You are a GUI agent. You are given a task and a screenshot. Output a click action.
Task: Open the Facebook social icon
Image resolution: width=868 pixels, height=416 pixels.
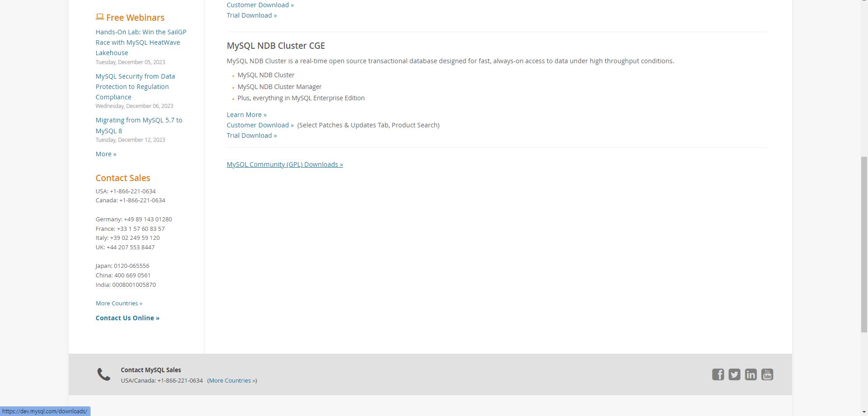coord(718,374)
